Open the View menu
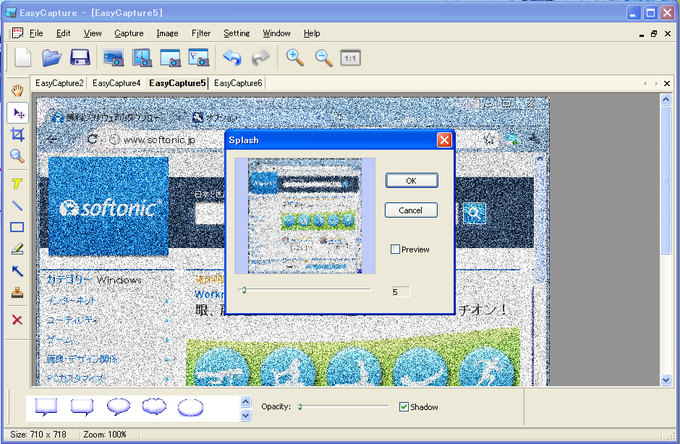 click(92, 33)
